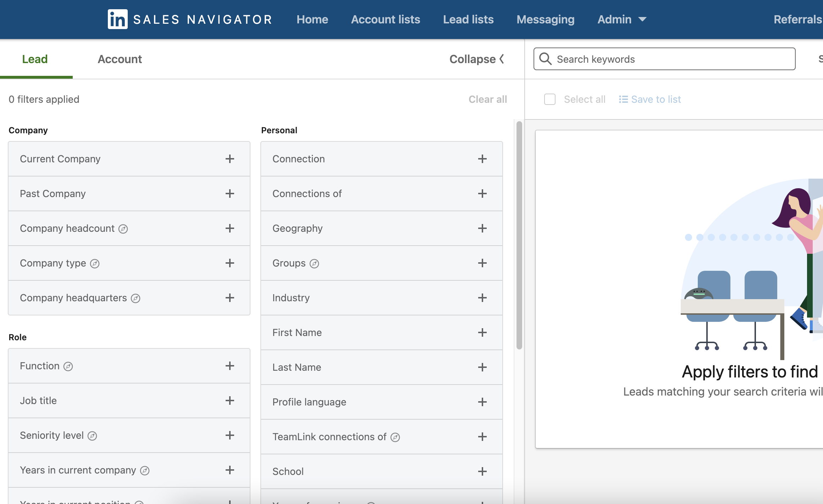The height and width of the screenshot is (504, 823).
Task: Add the Current Company filter
Action: pos(230,158)
